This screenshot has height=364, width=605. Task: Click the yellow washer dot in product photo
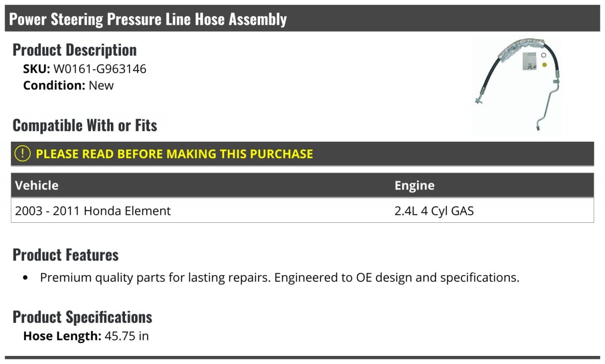coord(544,65)
